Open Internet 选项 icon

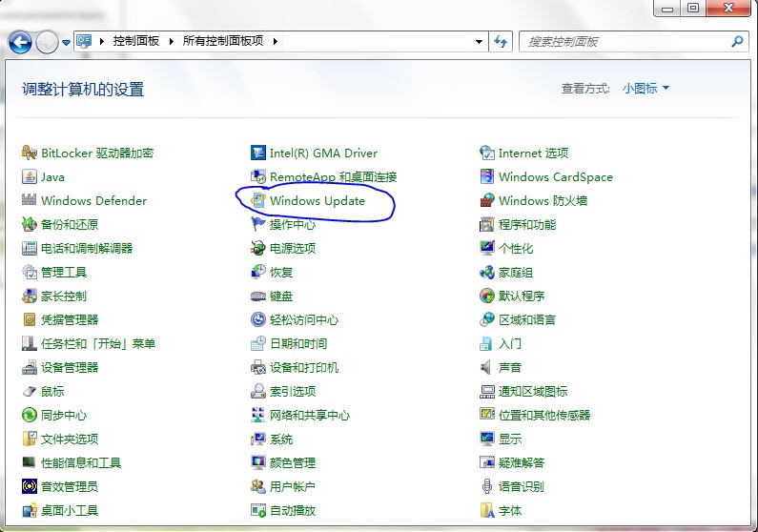pyautogui.click(x=487, y=153)
